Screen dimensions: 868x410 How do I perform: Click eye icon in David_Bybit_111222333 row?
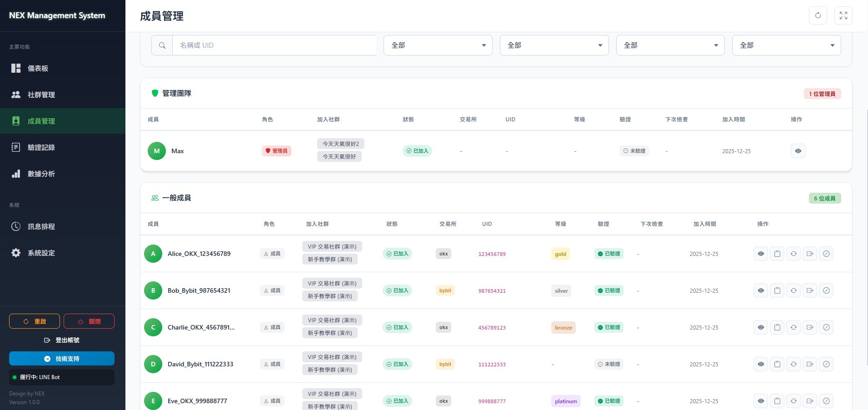coord(761,364)
